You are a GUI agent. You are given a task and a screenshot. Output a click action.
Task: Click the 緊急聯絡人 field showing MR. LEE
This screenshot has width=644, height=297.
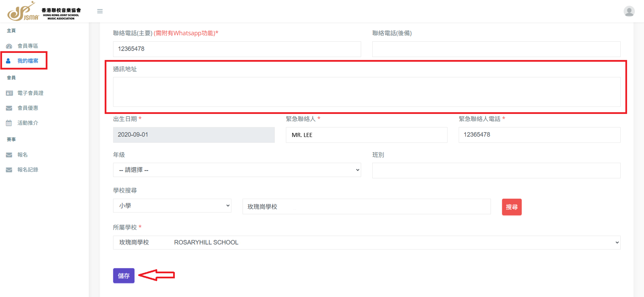tap(367, 135)
